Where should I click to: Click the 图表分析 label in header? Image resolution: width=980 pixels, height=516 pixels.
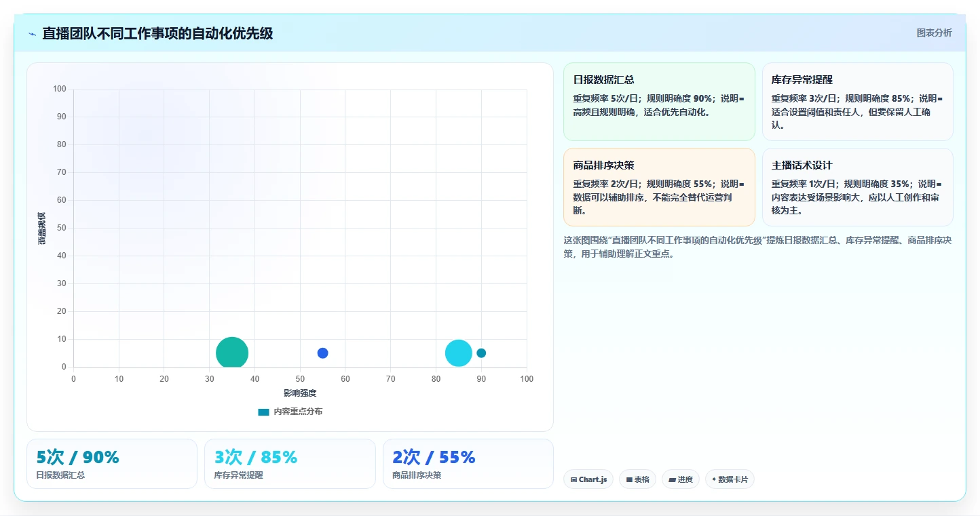934,33
